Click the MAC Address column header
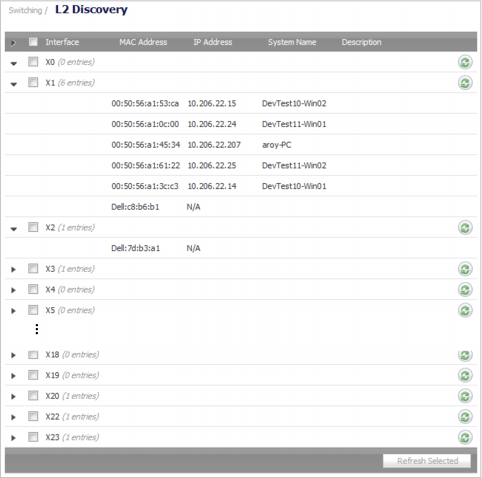The height and width of the screenshot is (478, 482). (143, 42)
